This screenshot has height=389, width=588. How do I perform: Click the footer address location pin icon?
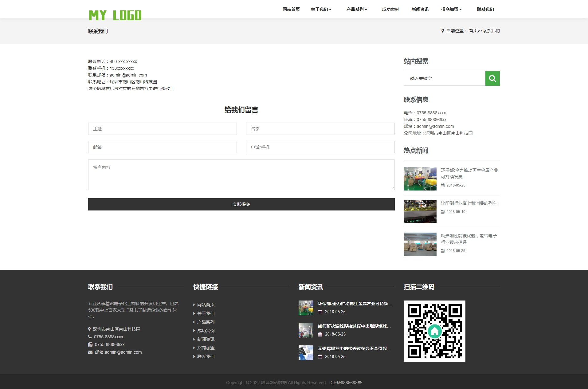[89, 329]
